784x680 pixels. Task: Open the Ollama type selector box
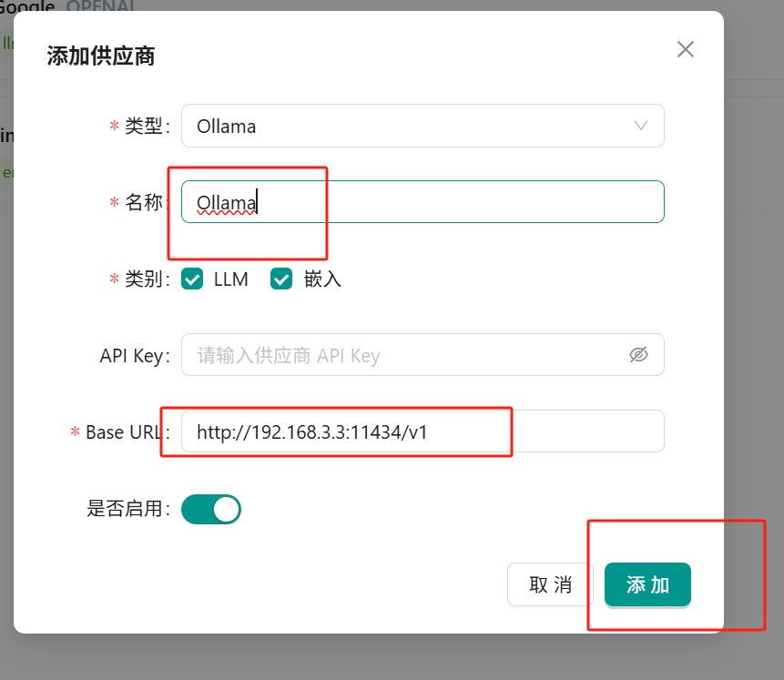(410, 126)
